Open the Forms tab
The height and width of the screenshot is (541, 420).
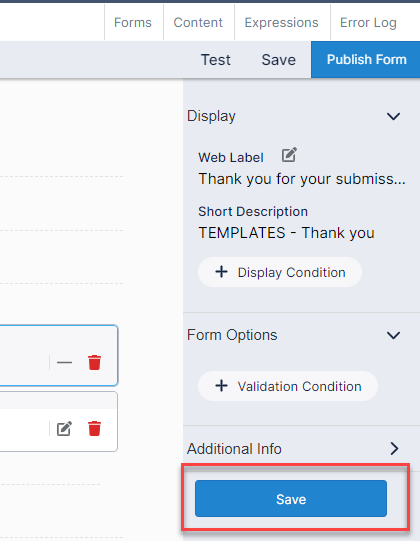click(133, 22)
